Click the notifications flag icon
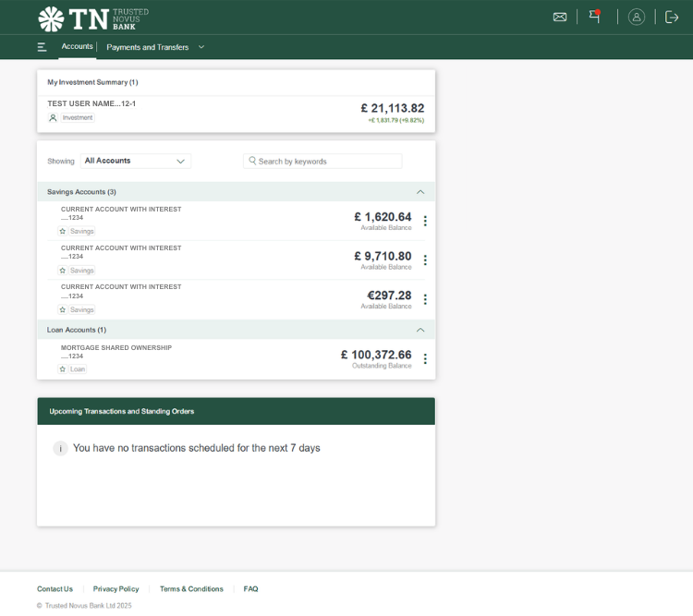Image resolution: width=693 pixels, height=616 pixels. (595, 17)
